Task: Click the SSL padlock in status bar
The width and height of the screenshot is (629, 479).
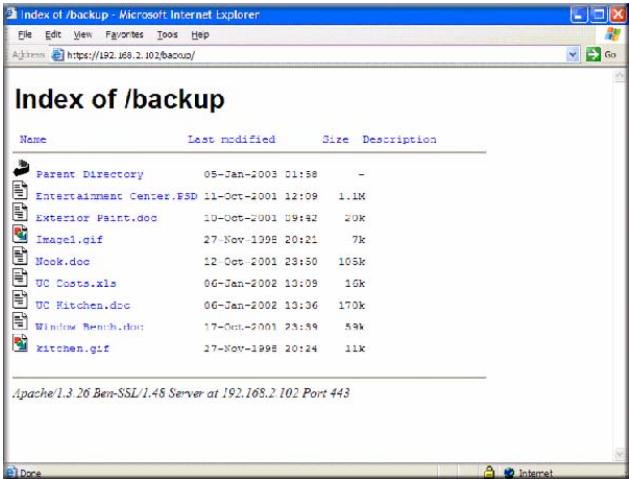Action: pos(489,472)
